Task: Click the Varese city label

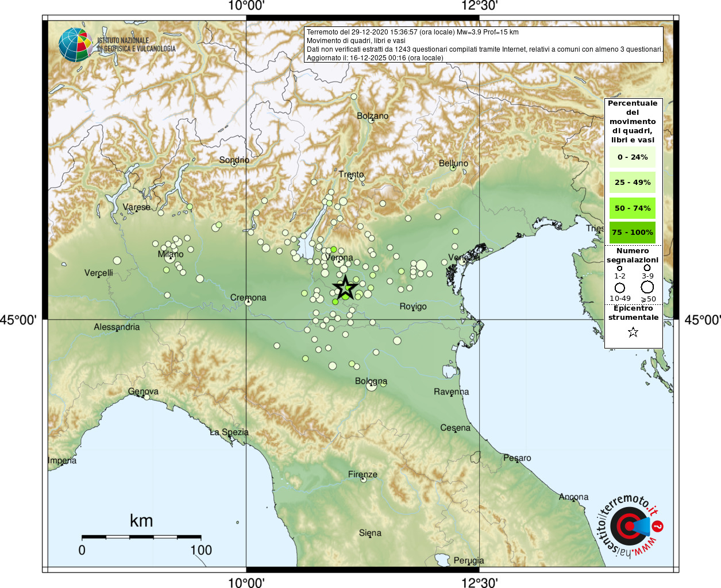Action: [136, 207]
